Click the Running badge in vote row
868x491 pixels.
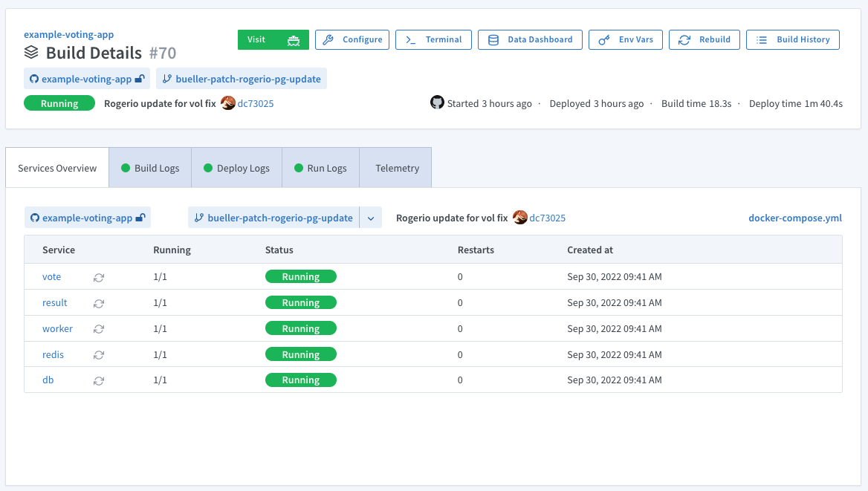coord(300,277)
